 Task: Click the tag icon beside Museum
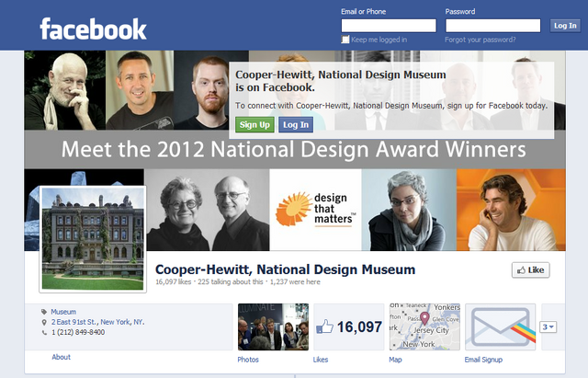pos(44,312)
